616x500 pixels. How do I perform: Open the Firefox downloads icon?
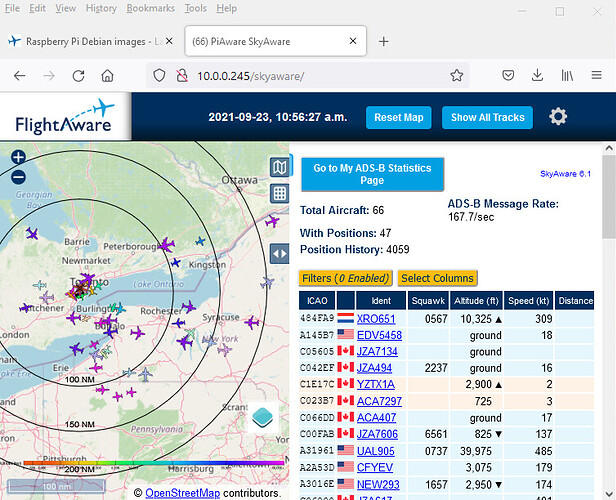pos(538,75)
